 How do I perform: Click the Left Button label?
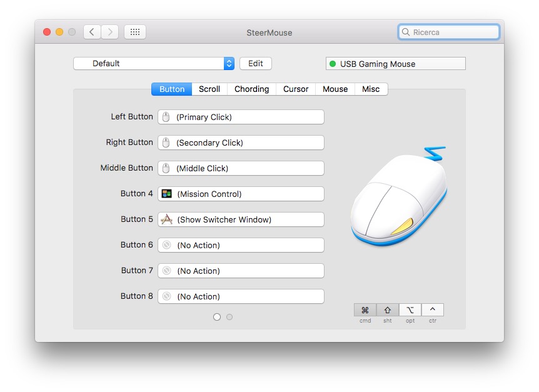click(x=132, y=116)
